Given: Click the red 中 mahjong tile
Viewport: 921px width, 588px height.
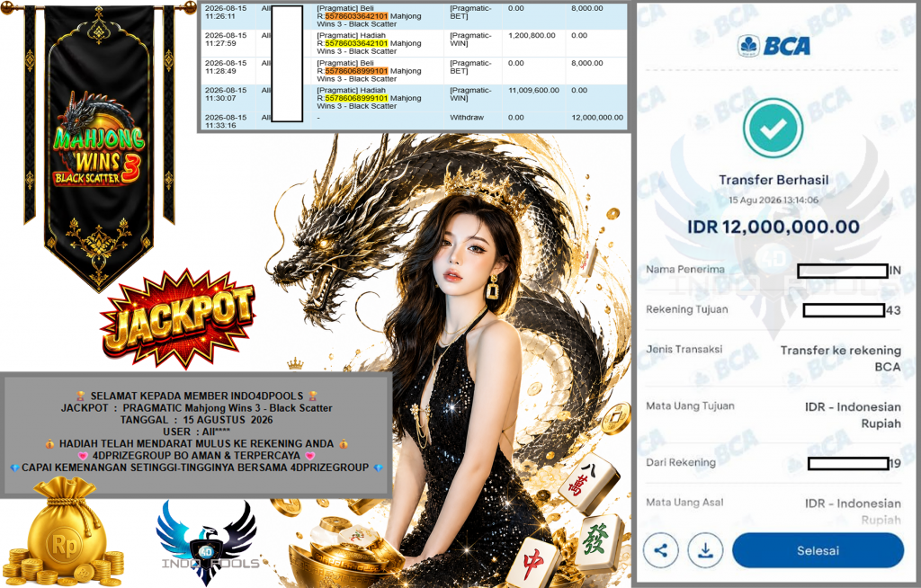Looking at the screenshot, I should 533,563.
